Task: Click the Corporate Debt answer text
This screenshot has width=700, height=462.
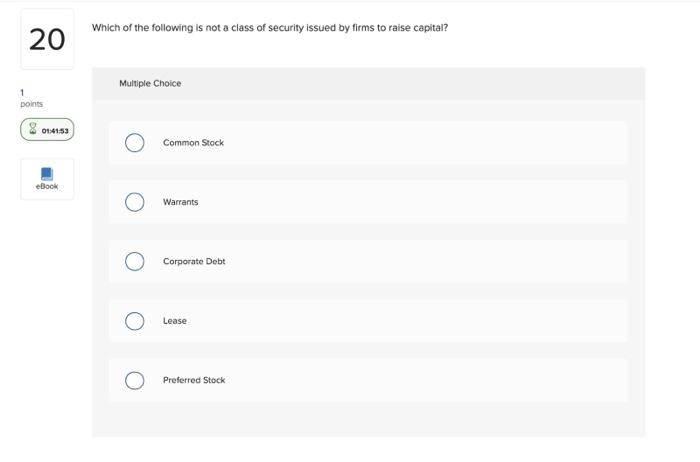Action: point(194,261)
